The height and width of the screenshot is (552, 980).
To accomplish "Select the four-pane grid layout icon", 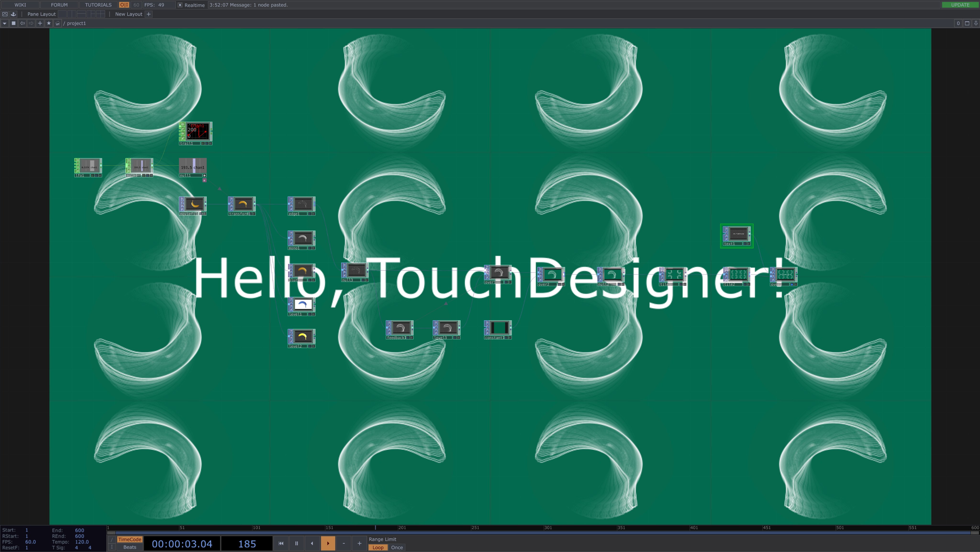I will pos(100,14).
